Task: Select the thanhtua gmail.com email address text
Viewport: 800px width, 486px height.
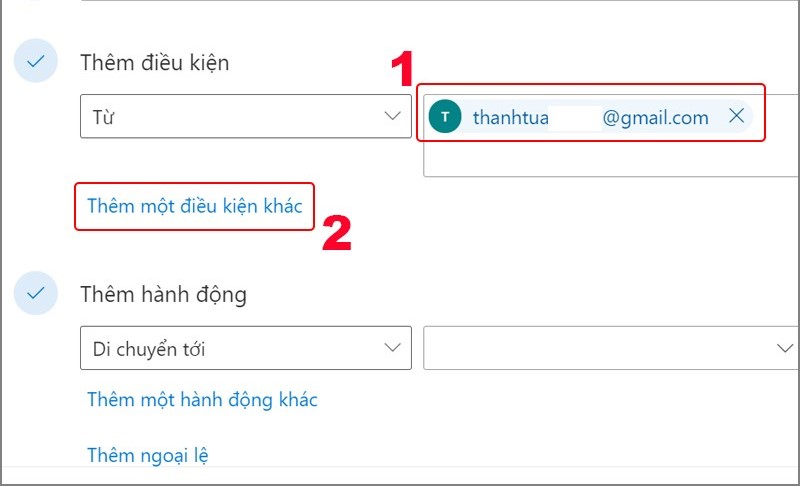Action: coord(590,118)
